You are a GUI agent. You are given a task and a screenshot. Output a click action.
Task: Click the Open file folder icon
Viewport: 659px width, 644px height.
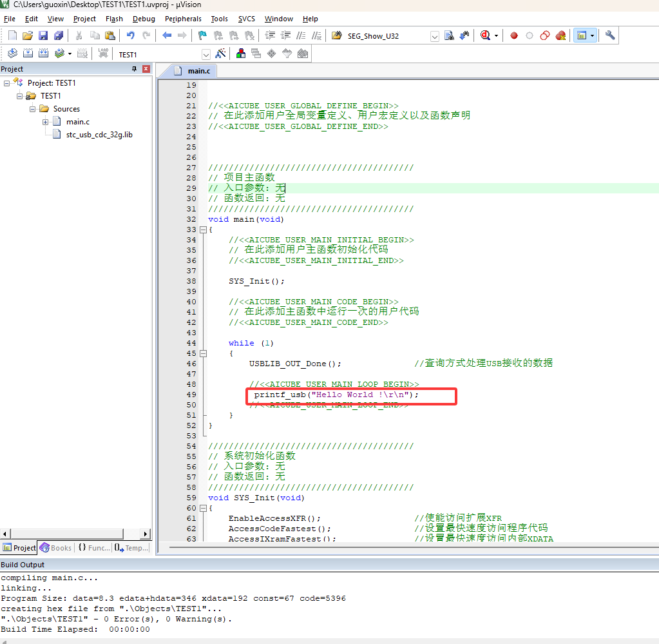click(28, 35)
